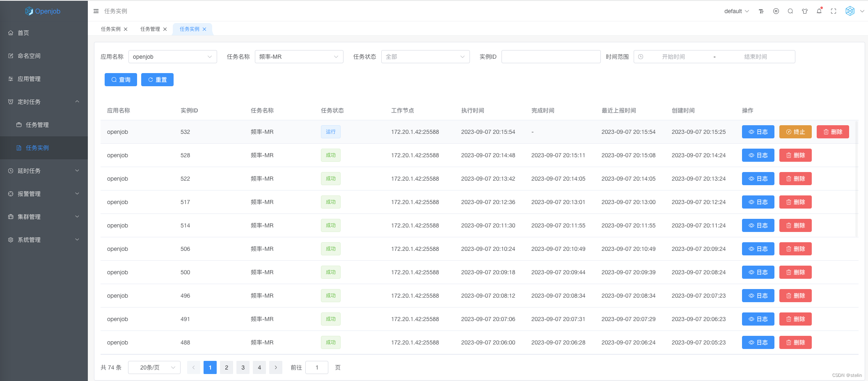Expand the 系统管理 menu group

pyautogui.click(x=44, y=240)
